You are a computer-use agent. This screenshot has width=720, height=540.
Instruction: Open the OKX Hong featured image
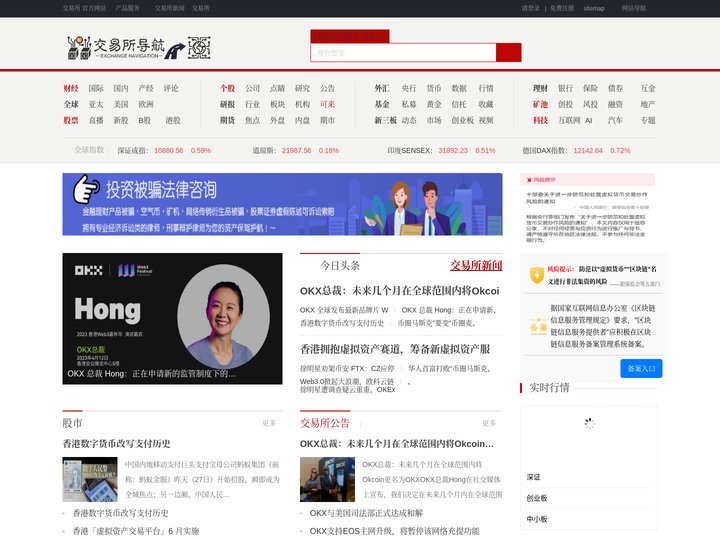coord(172,319)
